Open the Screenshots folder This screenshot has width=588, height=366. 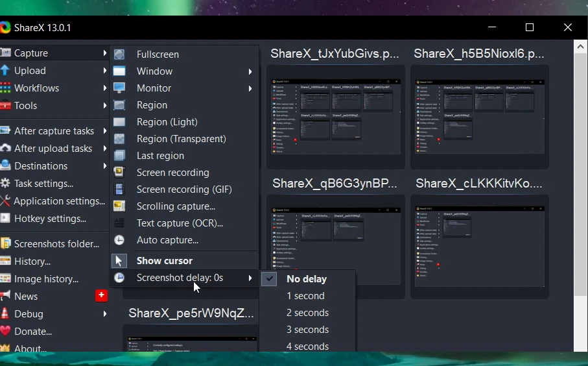(56, 244)
